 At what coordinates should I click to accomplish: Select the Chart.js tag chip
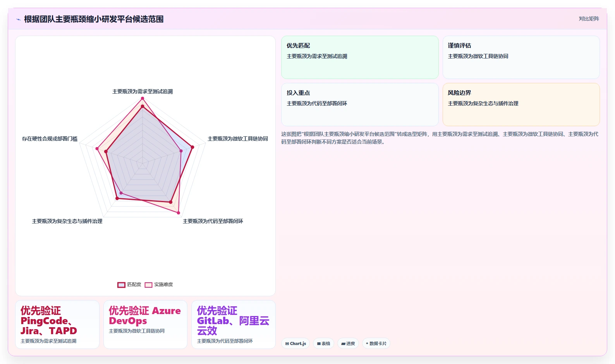[x=295, y=343]
